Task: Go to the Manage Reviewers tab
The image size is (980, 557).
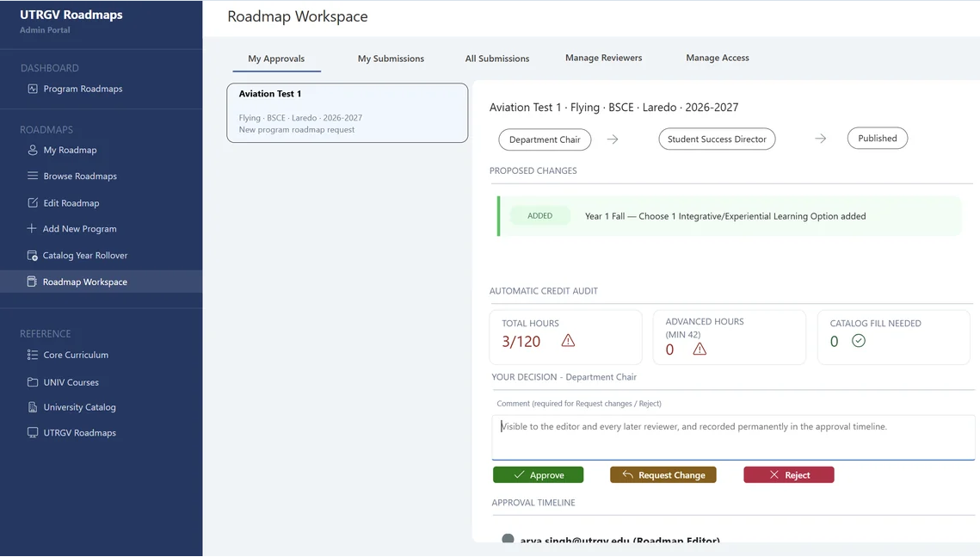Action: [604, 58]
